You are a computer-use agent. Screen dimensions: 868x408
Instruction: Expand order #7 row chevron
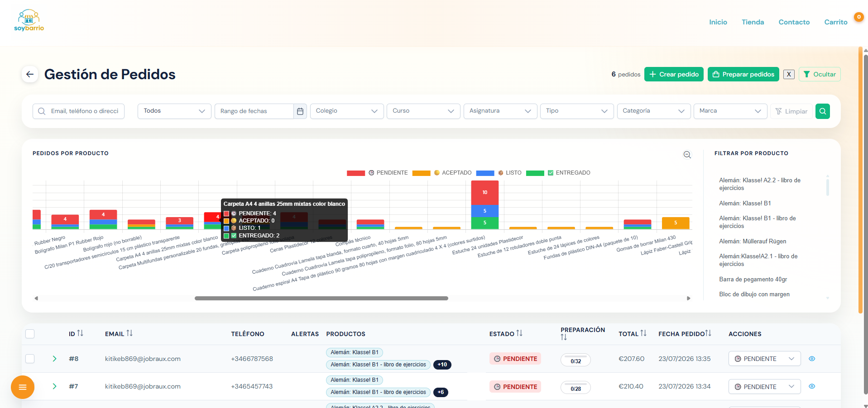(54, 386)
